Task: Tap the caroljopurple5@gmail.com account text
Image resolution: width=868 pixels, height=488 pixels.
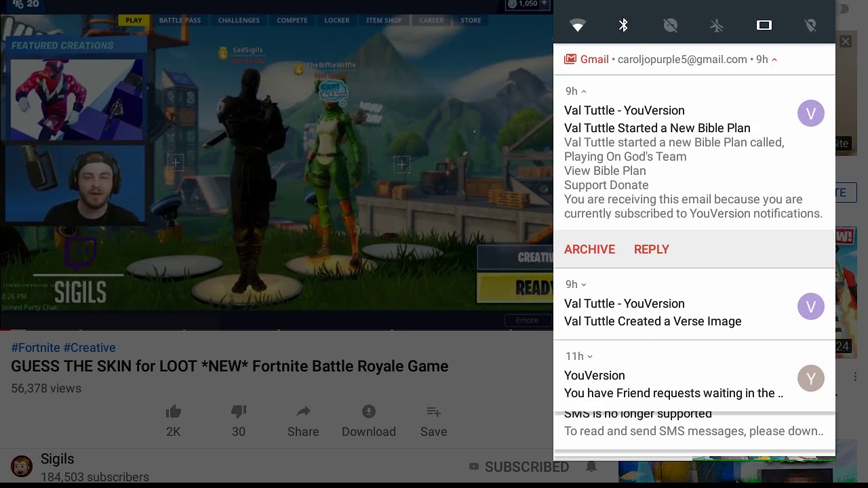Action: [x=682, y=60]
